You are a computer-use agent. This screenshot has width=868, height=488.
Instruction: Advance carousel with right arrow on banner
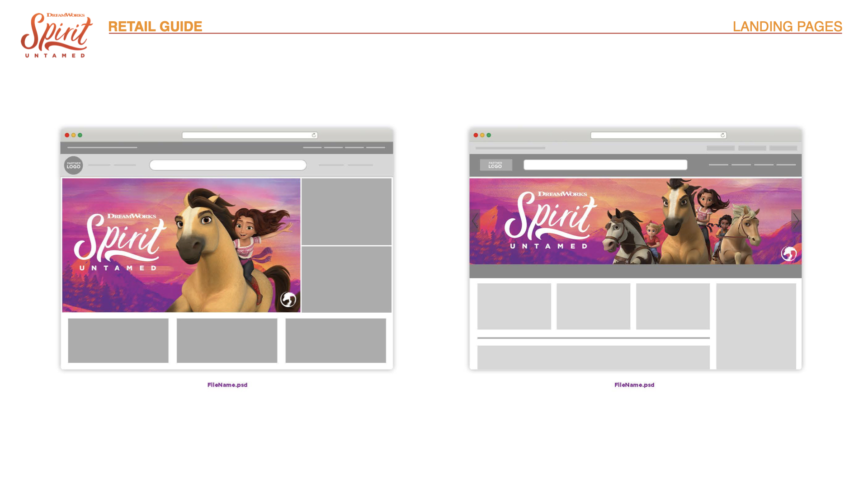pyautogui.click(x=796, y=221)
